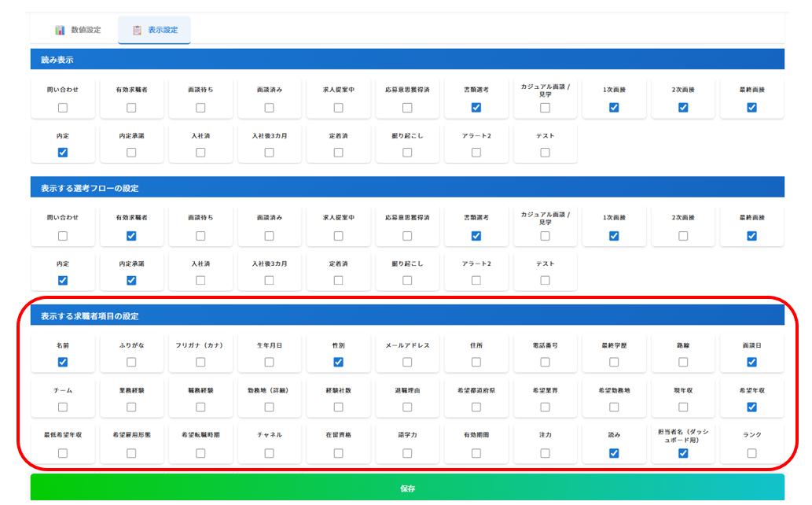Open the 数値設定 tab
This screenshot has height=505, width=812.
click(x=78, y=30)
